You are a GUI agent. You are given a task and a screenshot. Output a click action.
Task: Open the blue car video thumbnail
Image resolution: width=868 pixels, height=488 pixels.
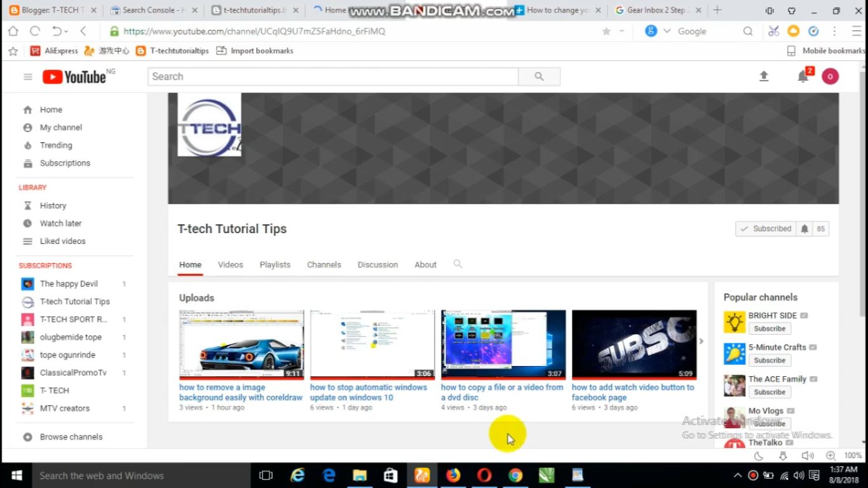241,344
